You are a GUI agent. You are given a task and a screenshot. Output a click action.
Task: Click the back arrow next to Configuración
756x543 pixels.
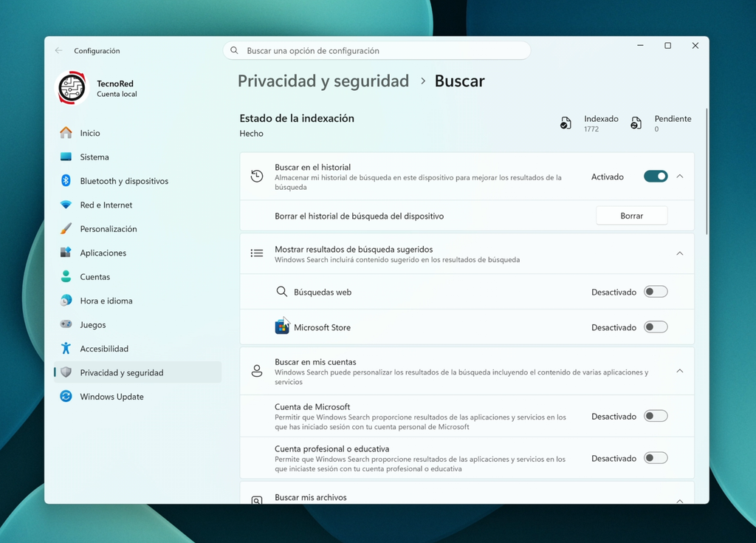pyautogui.click(x=59, y=51)
